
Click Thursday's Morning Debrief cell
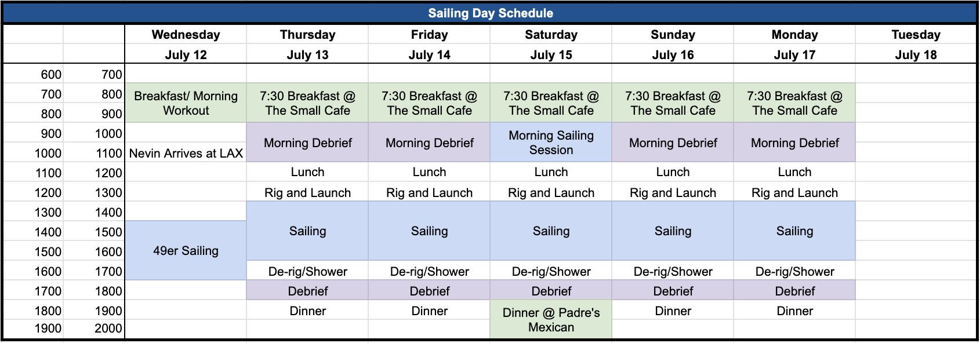pyautogui.click(x=307, y=143)
